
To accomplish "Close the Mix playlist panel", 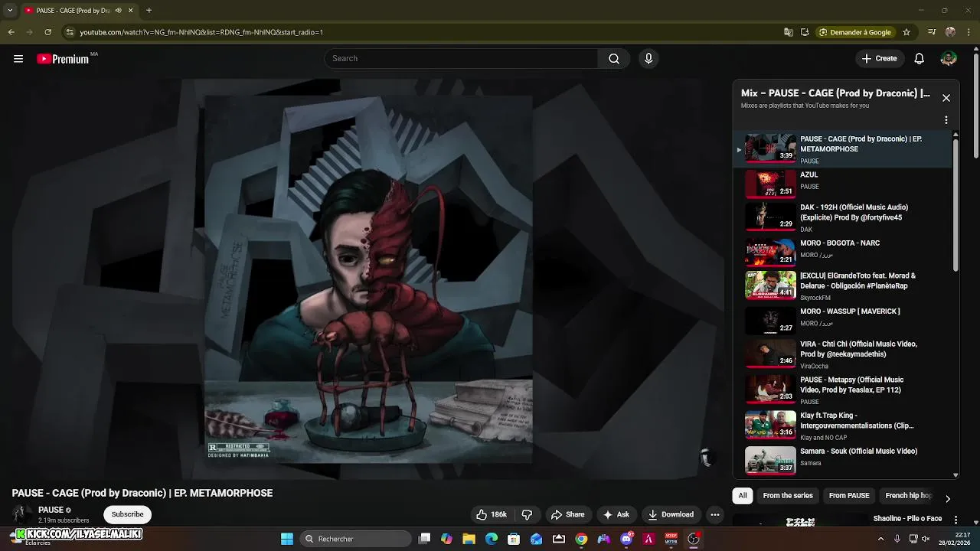I will [x=946, y=98].
